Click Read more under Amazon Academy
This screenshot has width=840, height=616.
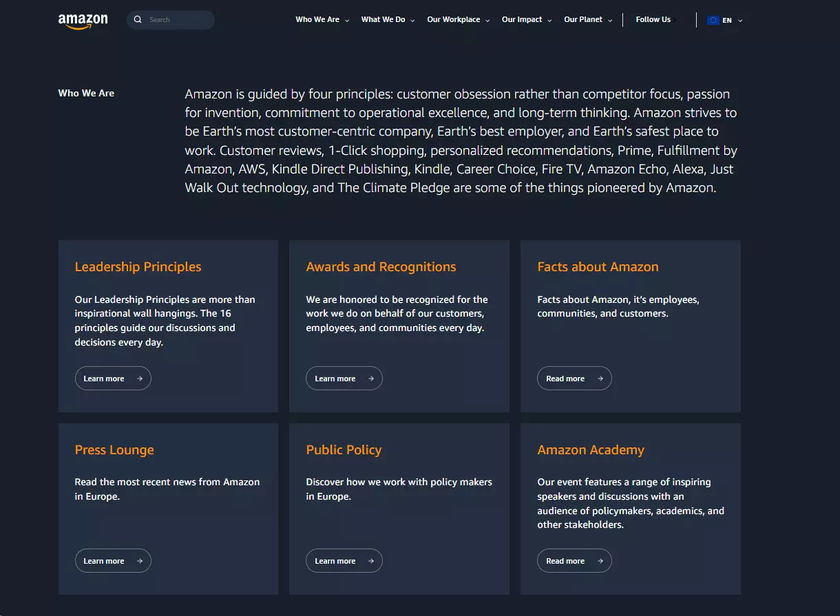coord(574,560)
